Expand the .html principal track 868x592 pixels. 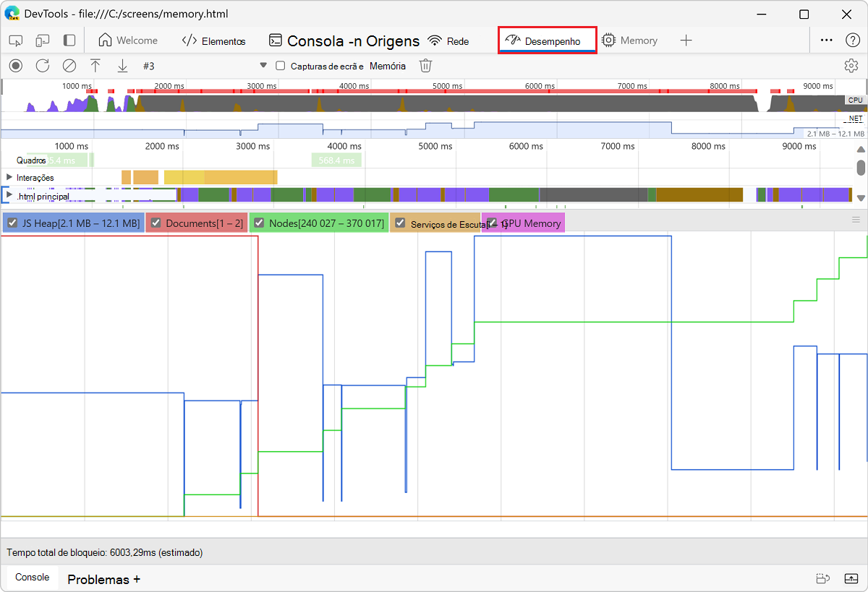[x=9, y=195]
